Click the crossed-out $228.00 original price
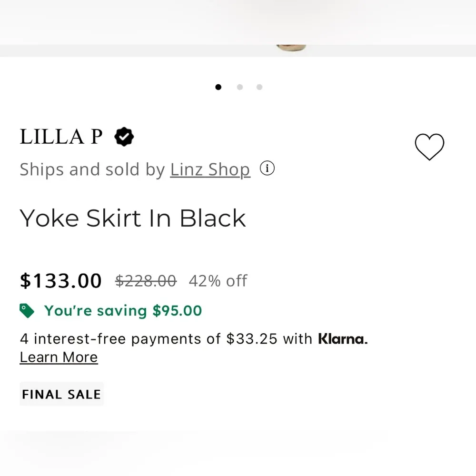 (146, 280)
